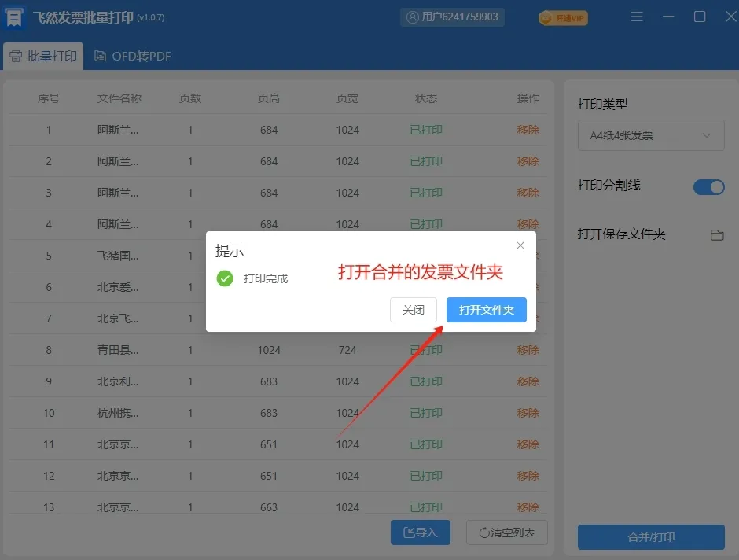The width and height of the screenshot is (739, 560).
Task: Expand the A4纸4张发票 print type dropdown
Action: [x=651, y=135]
